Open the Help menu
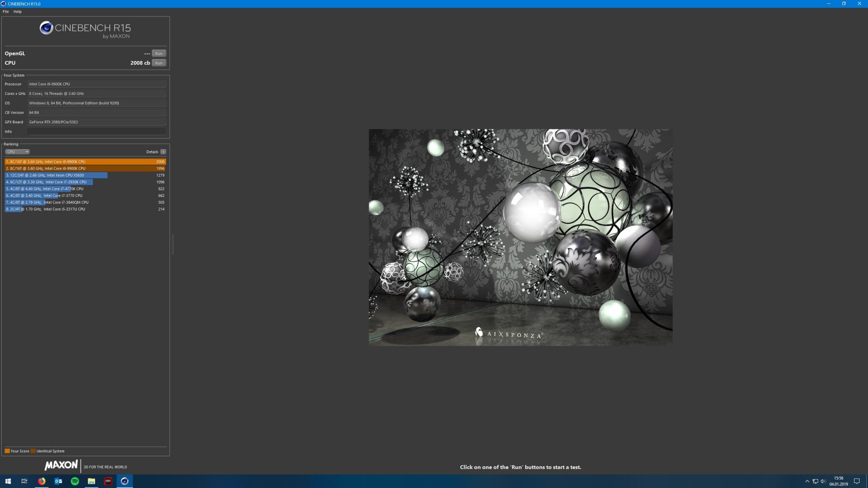The height and width of the screenshot is (488, 868). [x=17, y=11]
